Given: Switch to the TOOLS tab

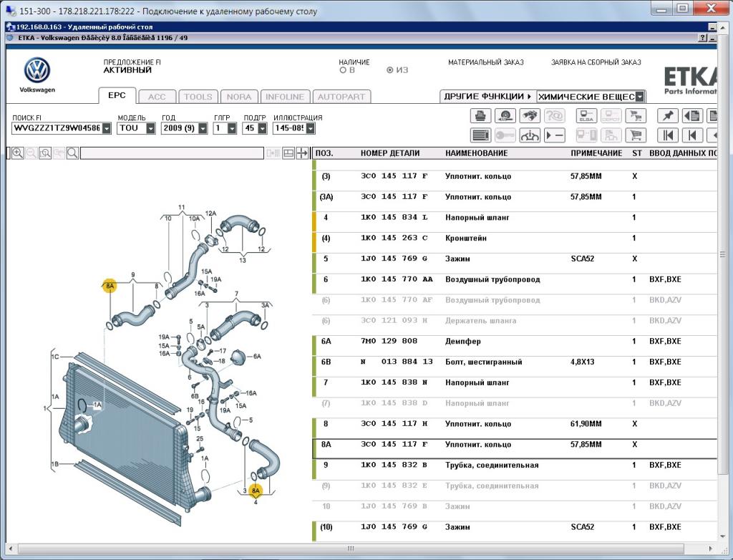Looking at the screenshot, I should pos(198,97).
